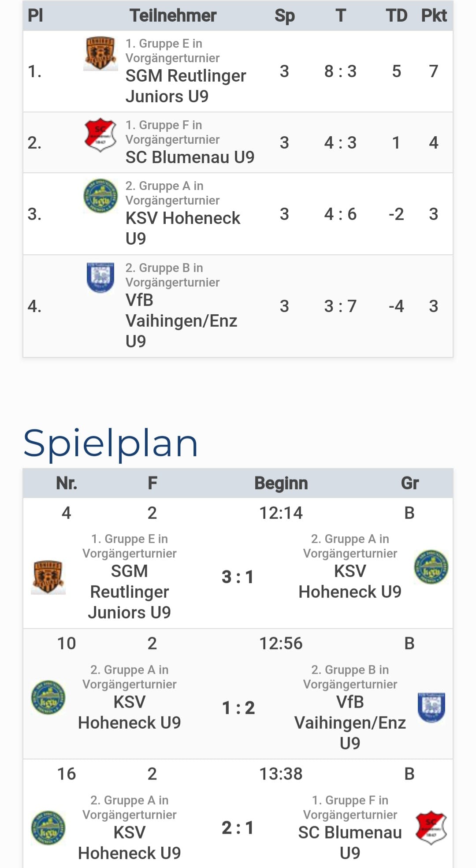Click KSV Hoheneck crest in match 10

coord(48,697)
